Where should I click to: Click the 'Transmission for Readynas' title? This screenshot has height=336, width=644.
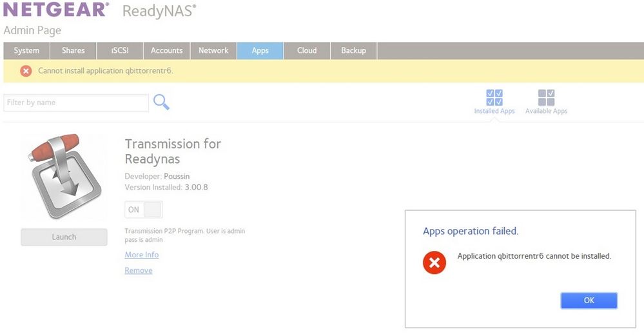(x=173, y=151)
